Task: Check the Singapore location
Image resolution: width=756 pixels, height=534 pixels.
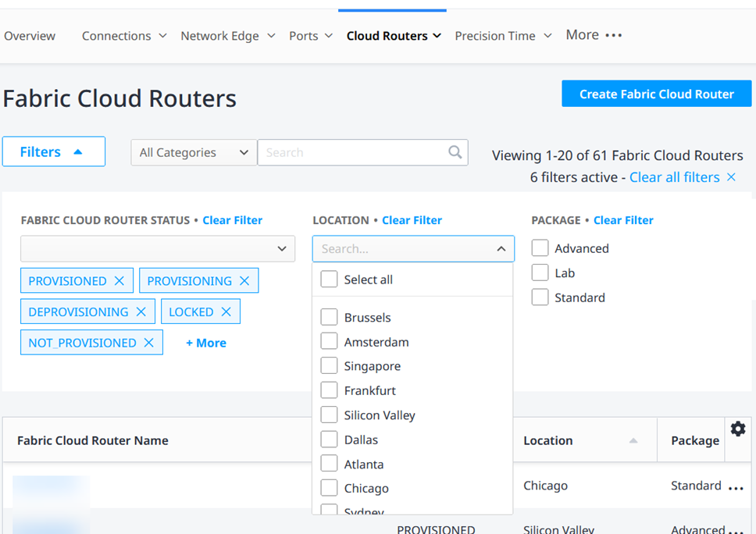Action: point(329,366)
